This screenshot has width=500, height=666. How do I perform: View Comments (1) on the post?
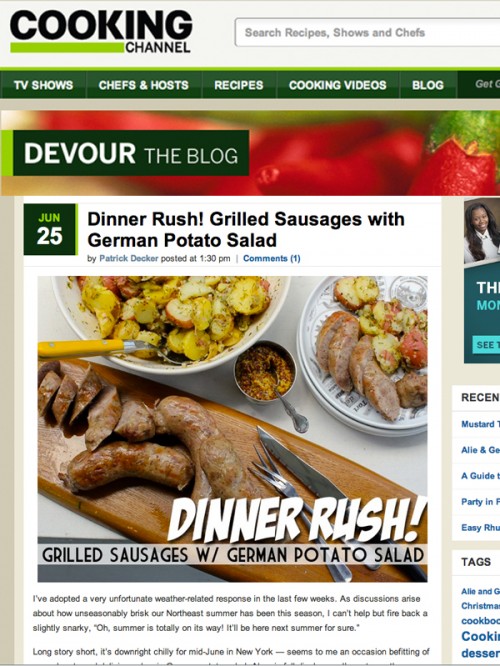[x=271, y=258]
